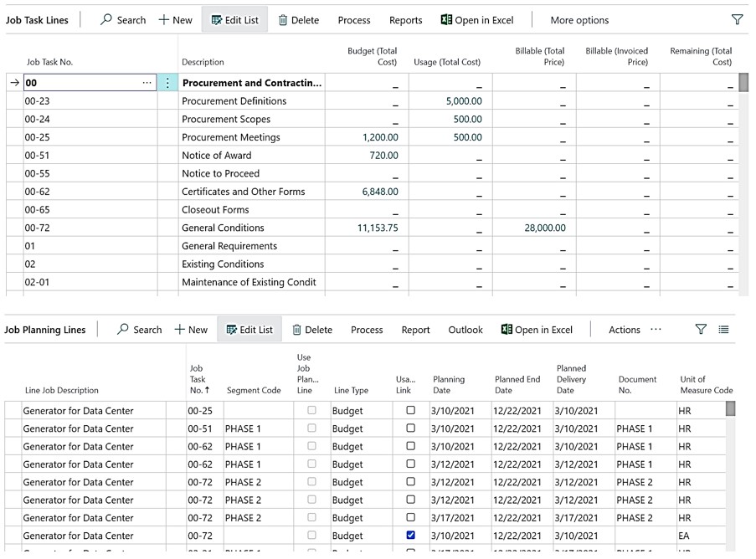
Task: Add New line in Job Task Lines
Action: [x=176, y=20]
